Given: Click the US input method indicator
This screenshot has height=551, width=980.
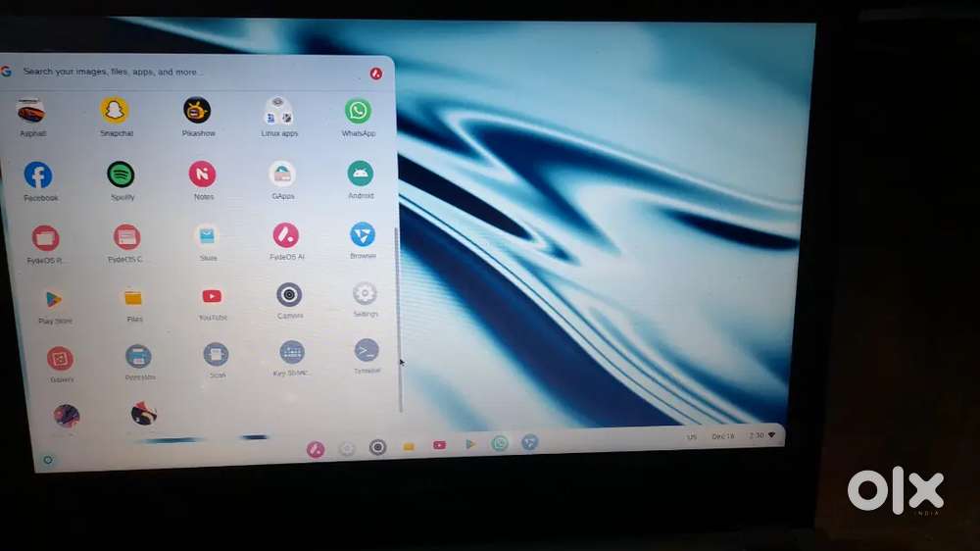Looking at the screenshot, I should pos(692,436).
